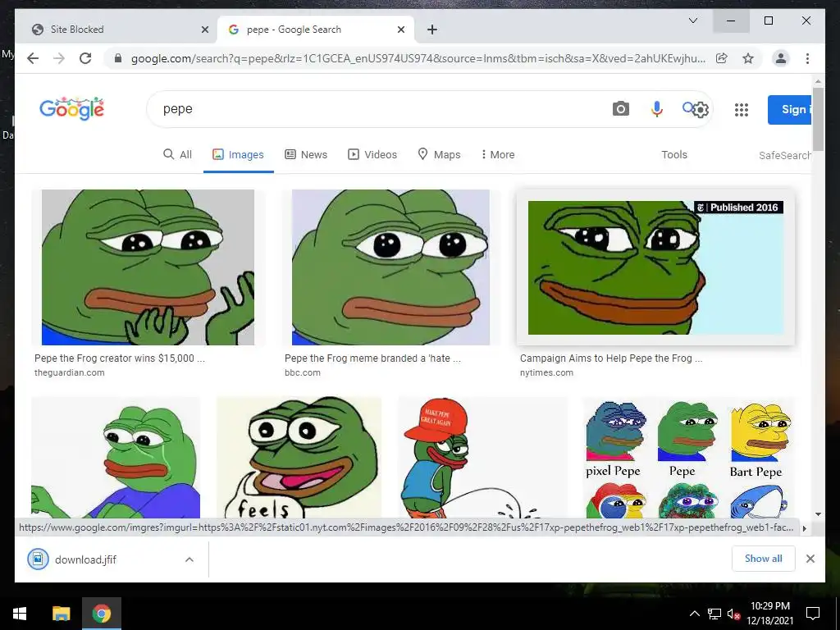840x630 pixels.
Task: Switch to the Videos tab
Action: pos(372,154)
